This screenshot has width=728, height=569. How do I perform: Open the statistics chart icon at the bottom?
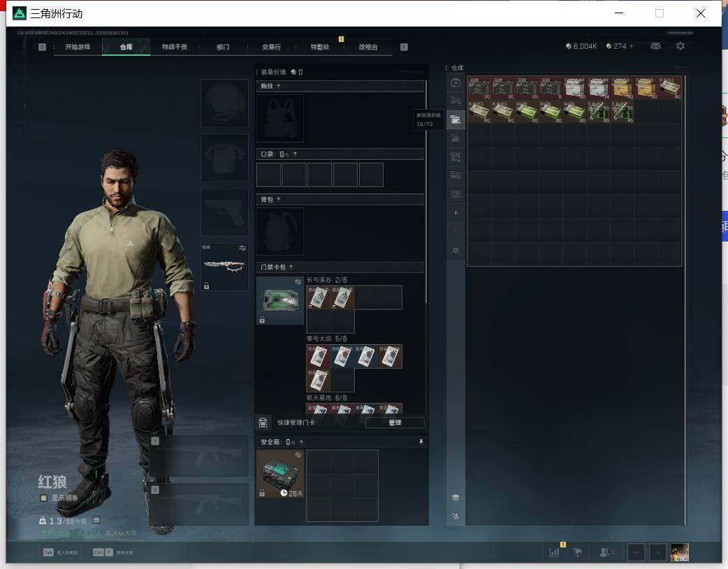pos(554,552)
